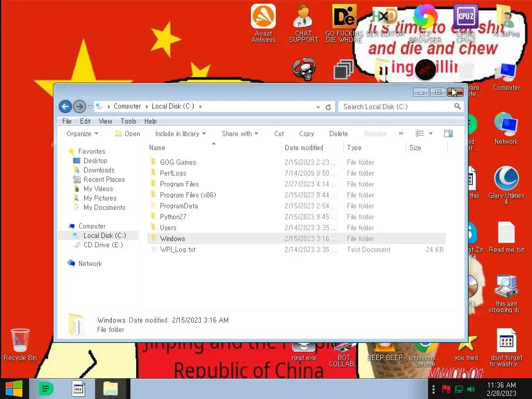The height and width of the screenshot is (399, 532).
Task: Click the Open toolbar button
Action: coord(128,134)
